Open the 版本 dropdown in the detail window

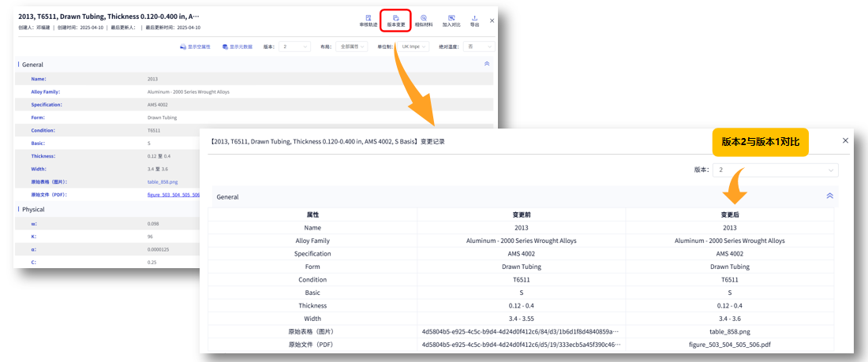pyautogui.click(x=294, y=47)
